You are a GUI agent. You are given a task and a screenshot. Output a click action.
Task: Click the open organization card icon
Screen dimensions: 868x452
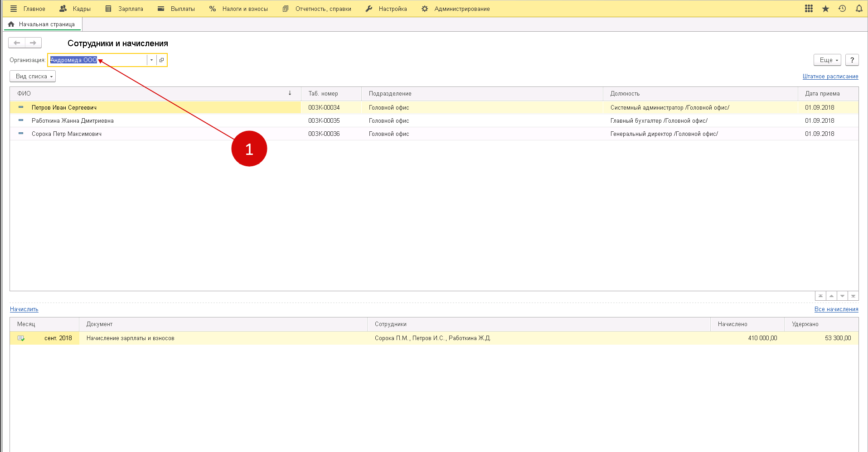click(162, 60)
